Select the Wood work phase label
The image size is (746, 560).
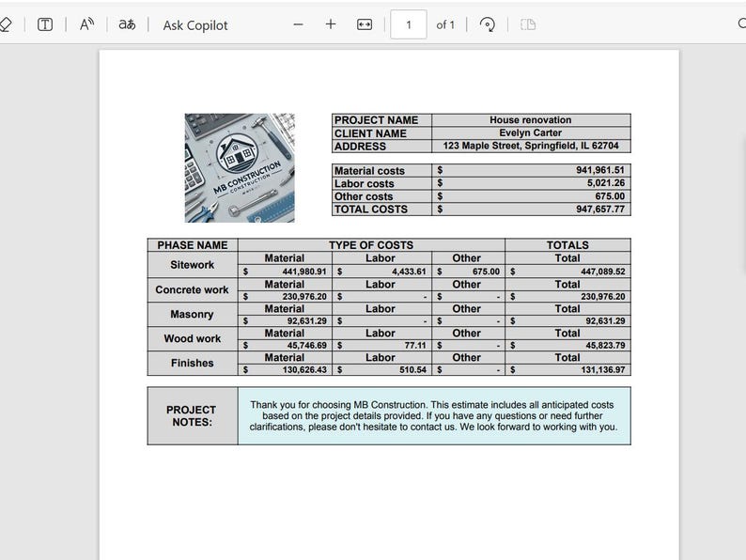click(x=193, y=338)
